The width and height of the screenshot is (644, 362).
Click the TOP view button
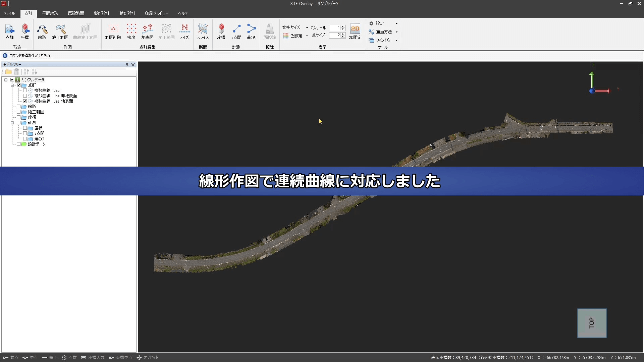pyautogui.click(x=592, y=323)
